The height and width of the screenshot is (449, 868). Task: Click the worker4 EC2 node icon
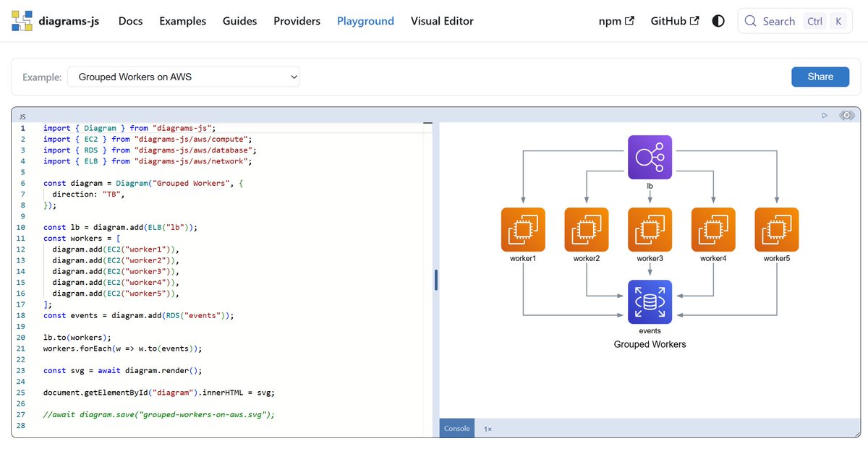coord(713,229)
